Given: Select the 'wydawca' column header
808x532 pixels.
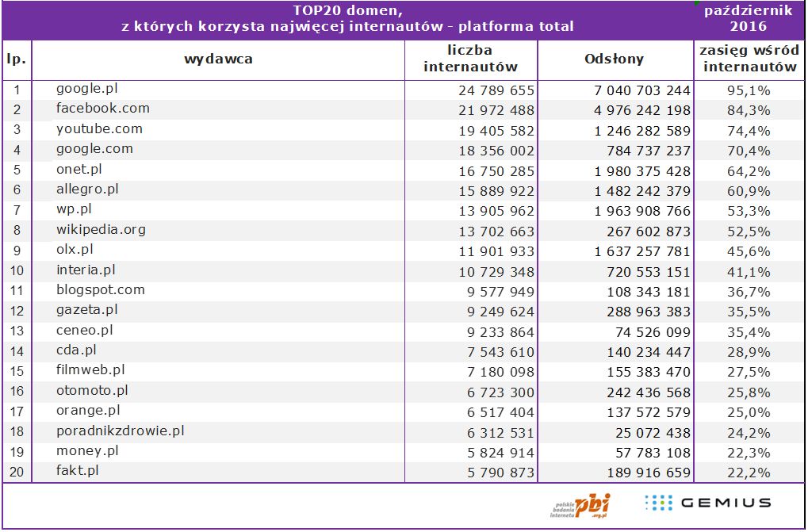Looking at the screenshot, I should 219,59.
